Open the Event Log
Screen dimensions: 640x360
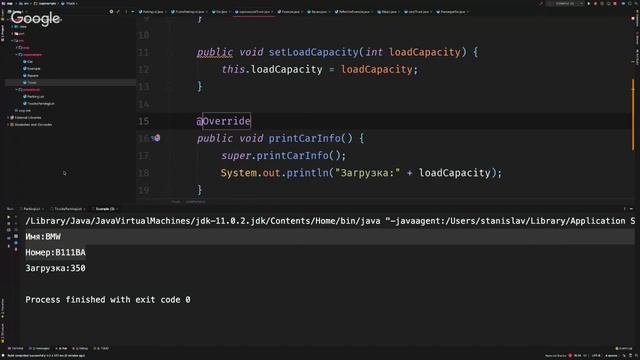(623, 349)
